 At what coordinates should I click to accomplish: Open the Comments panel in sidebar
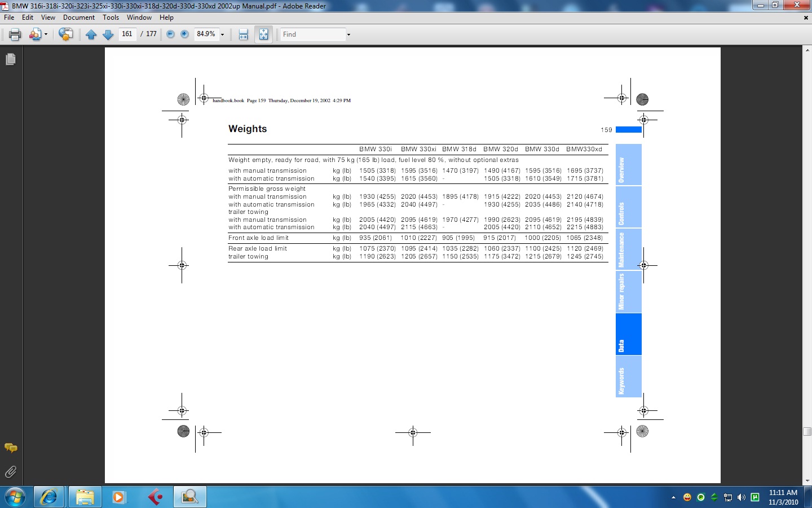10,448
